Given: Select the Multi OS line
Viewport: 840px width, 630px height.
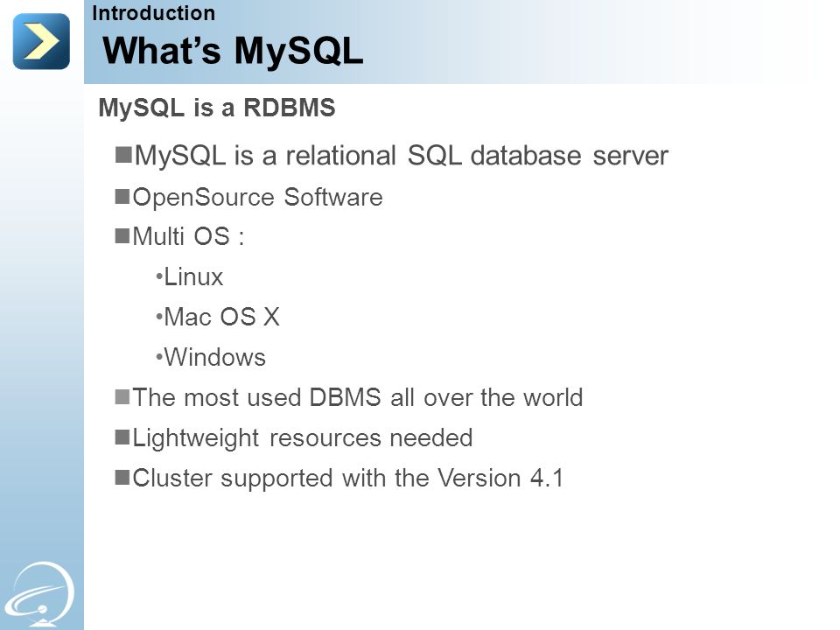Looking at the screenshot, I should tap(189, 236).
